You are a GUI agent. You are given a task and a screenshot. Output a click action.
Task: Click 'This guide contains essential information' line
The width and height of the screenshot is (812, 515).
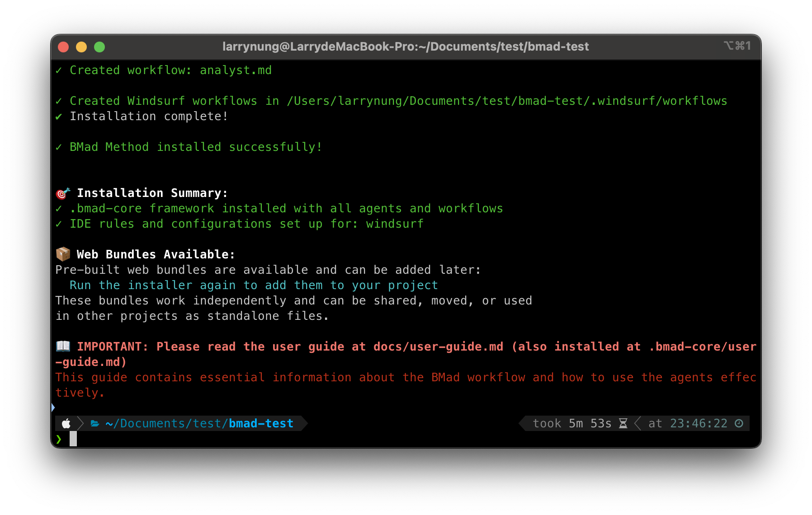(406, 385)
